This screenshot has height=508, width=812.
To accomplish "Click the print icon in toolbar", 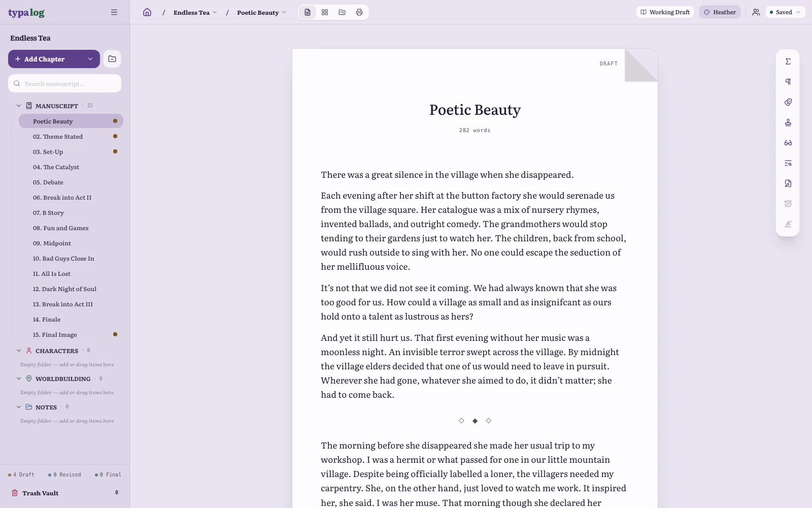I will coord(359,12).
